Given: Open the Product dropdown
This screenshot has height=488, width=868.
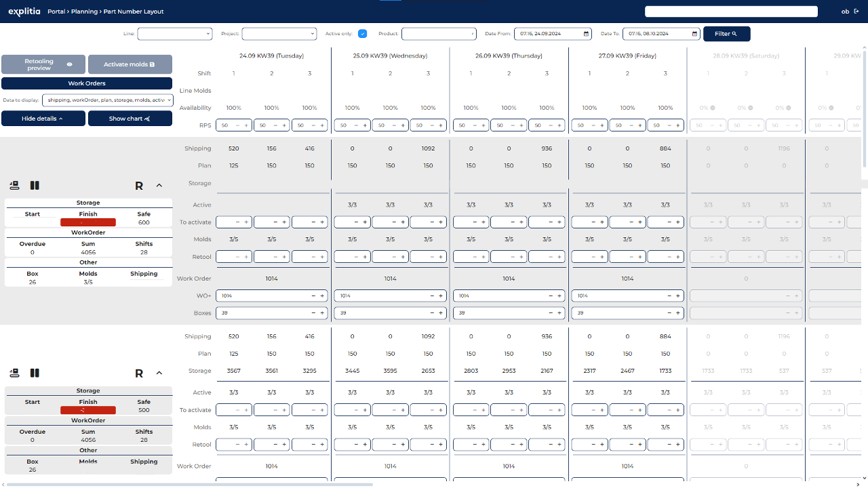Looking at the screenshot, I should 439,34.
